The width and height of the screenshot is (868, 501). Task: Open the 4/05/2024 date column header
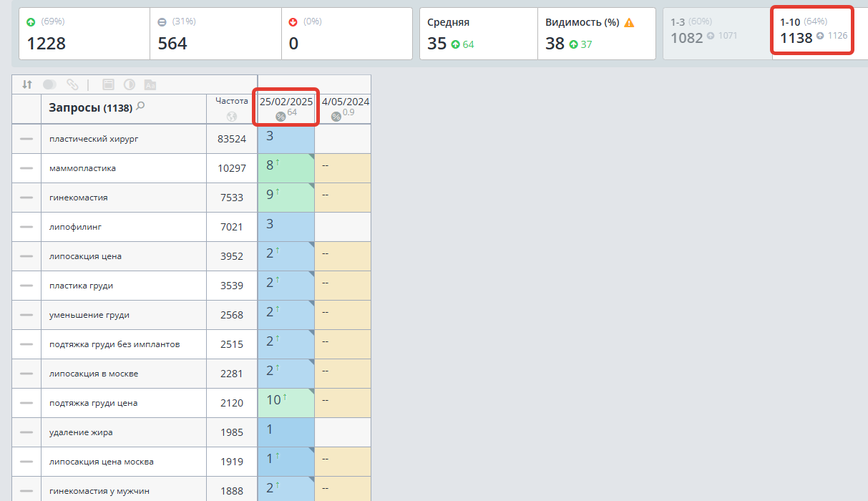(x=345, y=102)
